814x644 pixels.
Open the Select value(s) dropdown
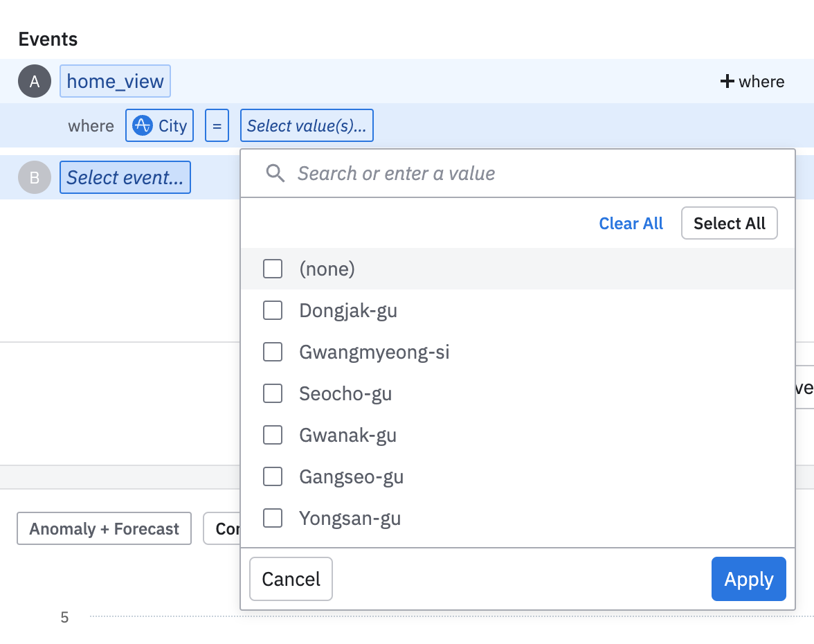307,125
